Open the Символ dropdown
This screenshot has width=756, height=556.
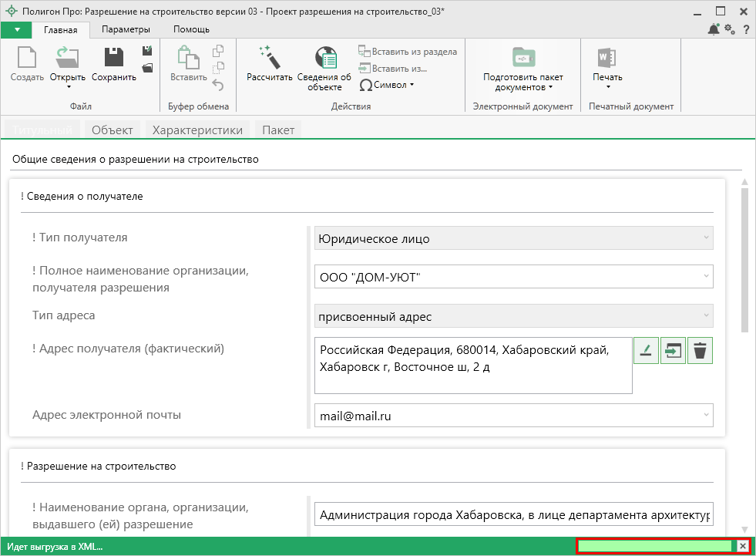coord(387,85)
